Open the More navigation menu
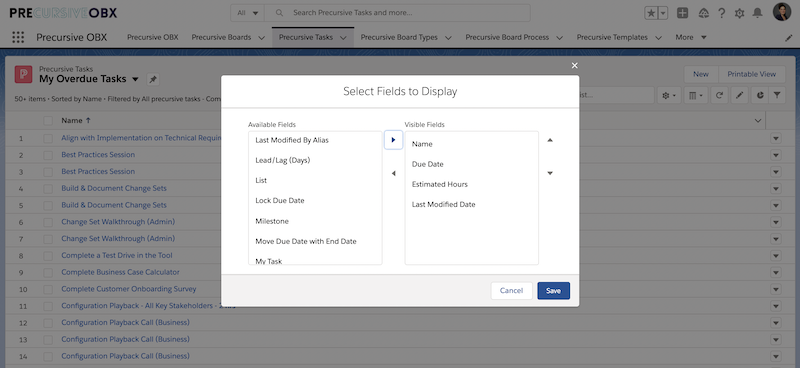This screenshot has height=368, width=800. click(691, 37)
